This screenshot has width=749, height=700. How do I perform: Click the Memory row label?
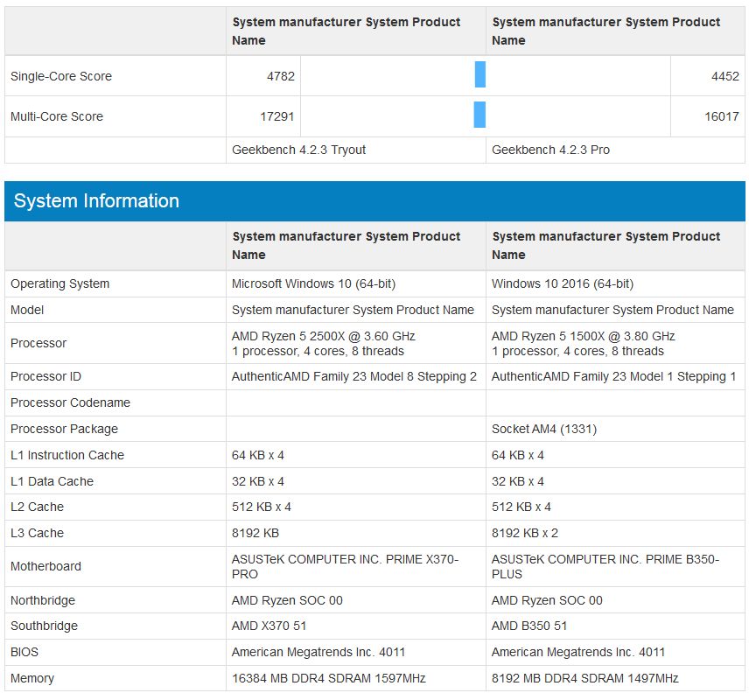coord(32,678)
